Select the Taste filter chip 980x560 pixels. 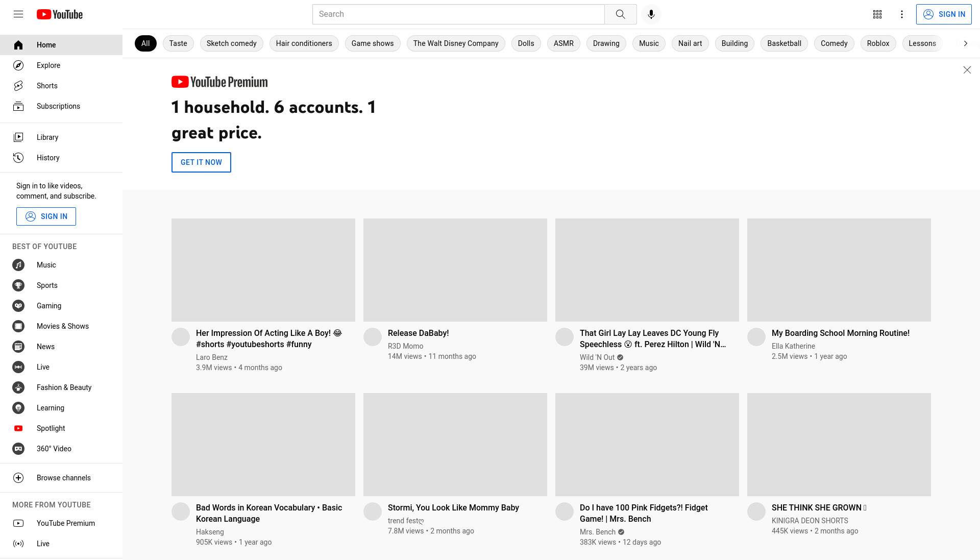178,43
